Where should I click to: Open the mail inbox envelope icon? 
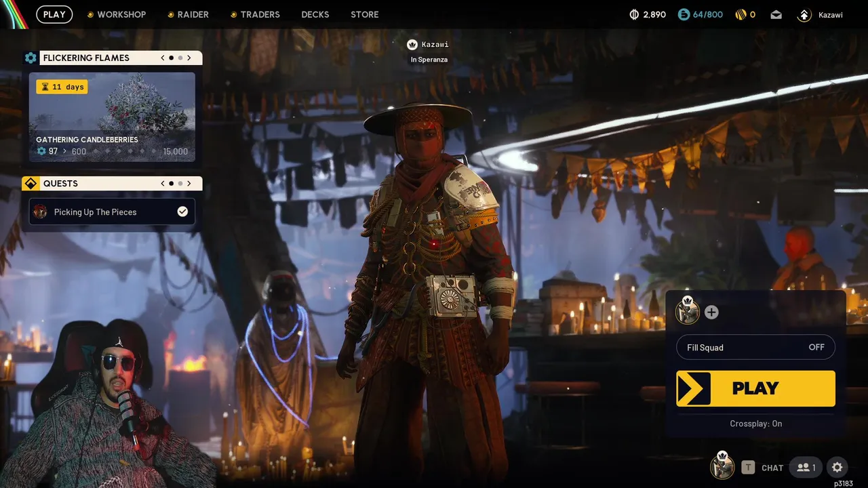coord(776,14)
